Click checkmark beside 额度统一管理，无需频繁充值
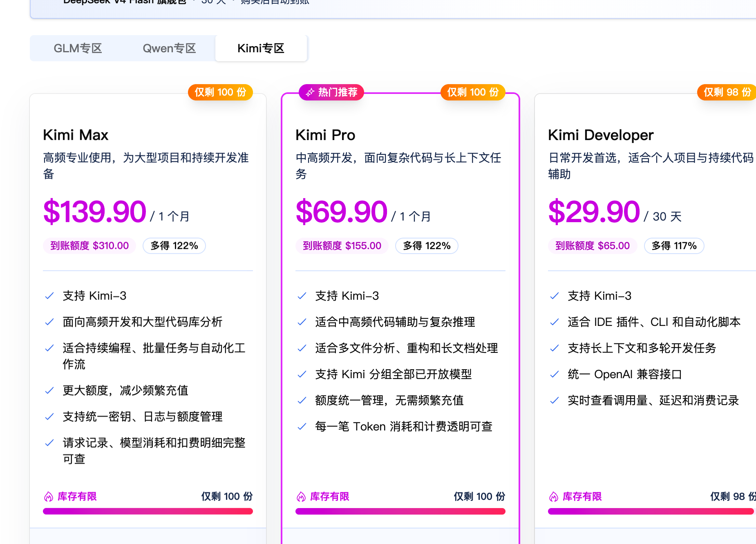 coord(302,401)
